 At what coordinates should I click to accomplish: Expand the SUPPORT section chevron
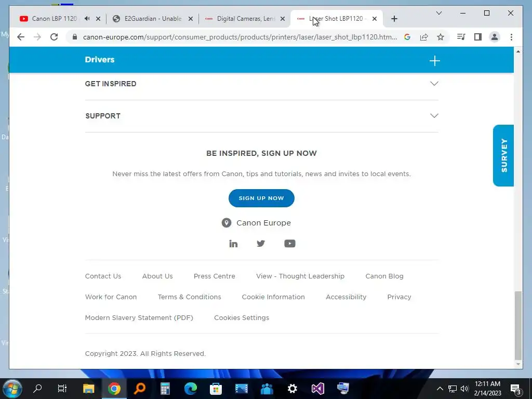point(434,116)
